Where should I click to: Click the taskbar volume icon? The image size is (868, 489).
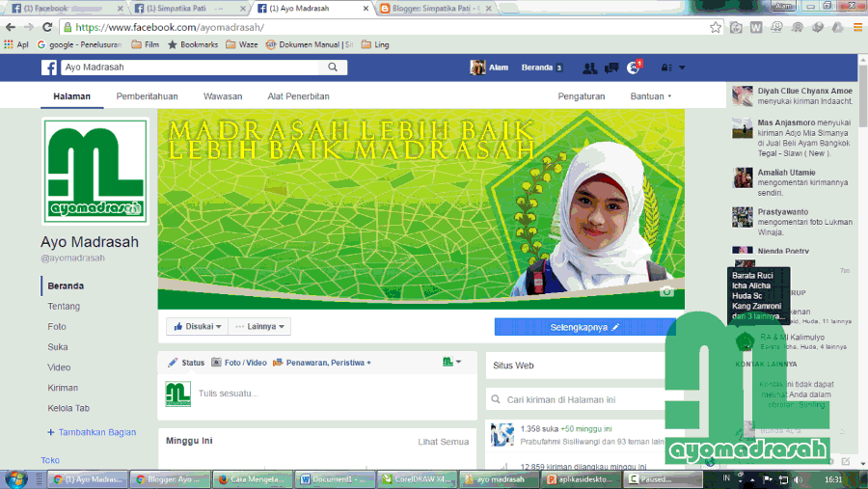[x=798, y=479]
